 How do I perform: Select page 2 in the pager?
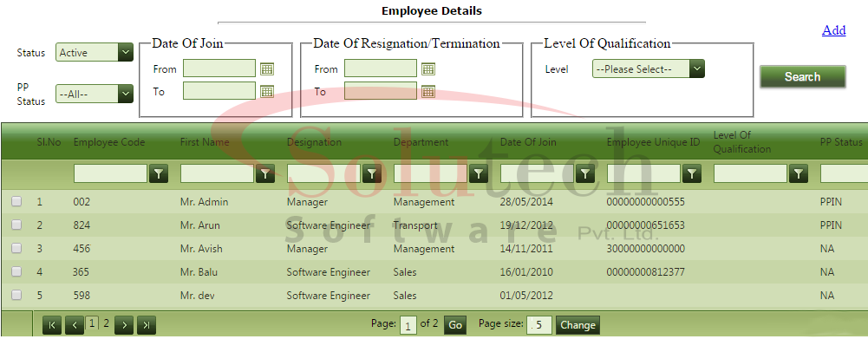point(107,323)
